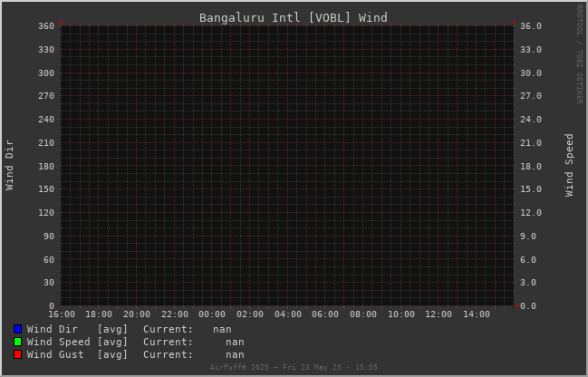Click the 33.0 wind speed axis value
Viewport: 588px width, 377px height.
[531, 50]
